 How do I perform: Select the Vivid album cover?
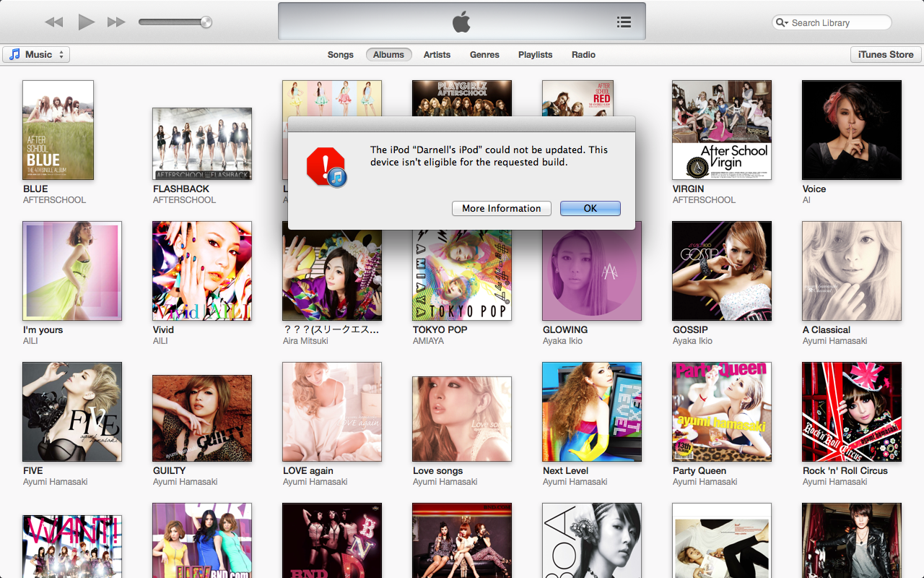tap(202, 271)
